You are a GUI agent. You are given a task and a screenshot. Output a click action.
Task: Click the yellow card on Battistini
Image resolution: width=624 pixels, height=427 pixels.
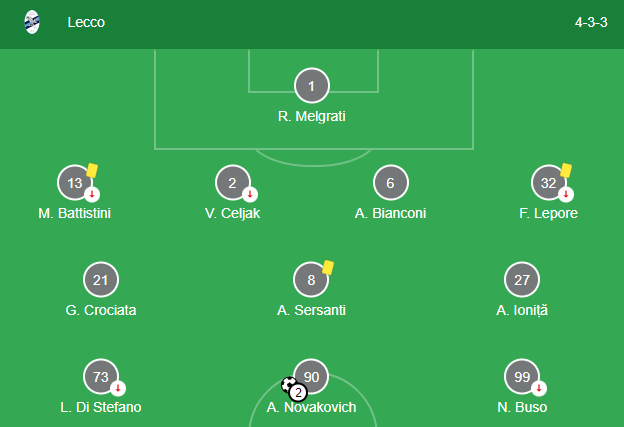point(92,171)
